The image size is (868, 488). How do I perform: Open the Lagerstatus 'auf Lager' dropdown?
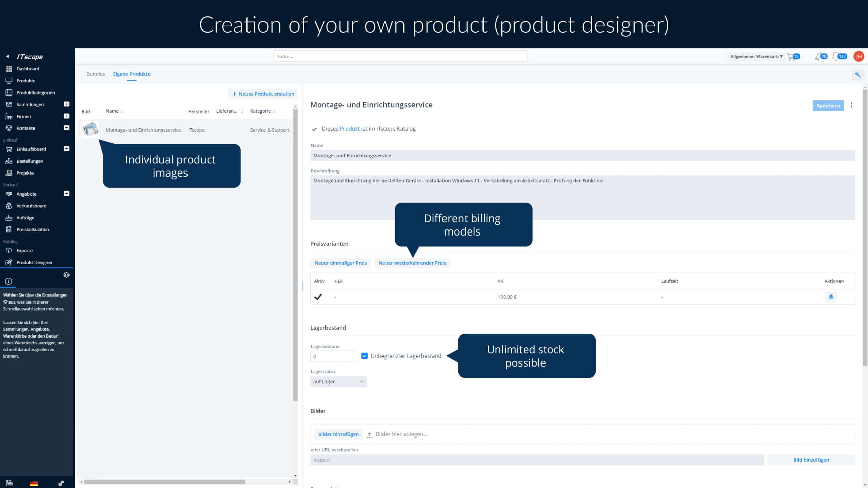(x=338, y=382)
